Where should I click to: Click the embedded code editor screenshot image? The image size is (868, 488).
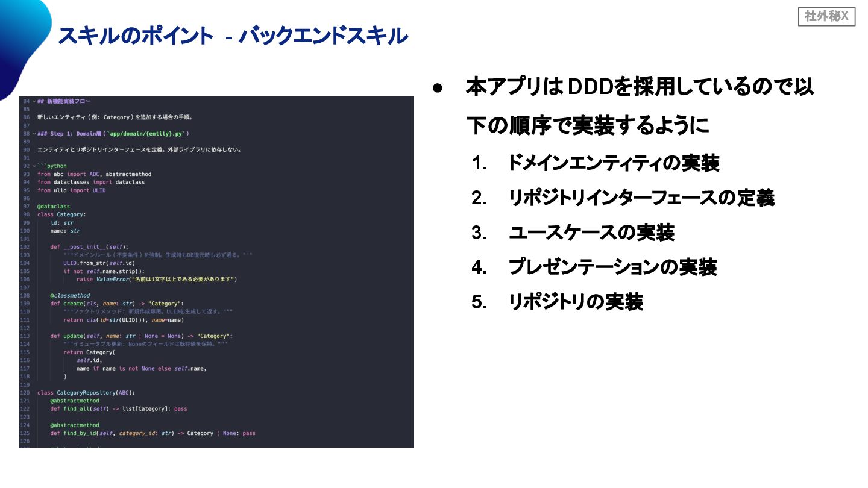[216, 272]
